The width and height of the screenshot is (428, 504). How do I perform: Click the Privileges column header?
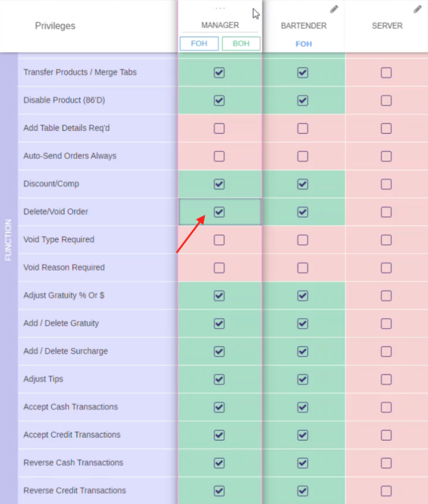(x=55, y=26)
